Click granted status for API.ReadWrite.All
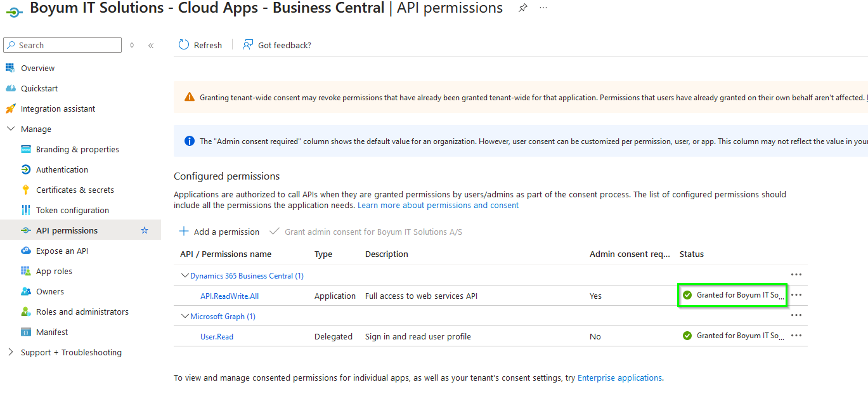 734,295
